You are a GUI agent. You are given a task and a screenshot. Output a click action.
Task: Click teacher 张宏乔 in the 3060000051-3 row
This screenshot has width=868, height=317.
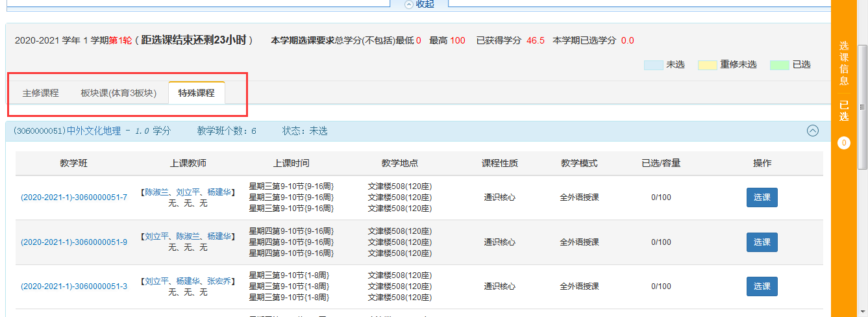pos(219,282)
